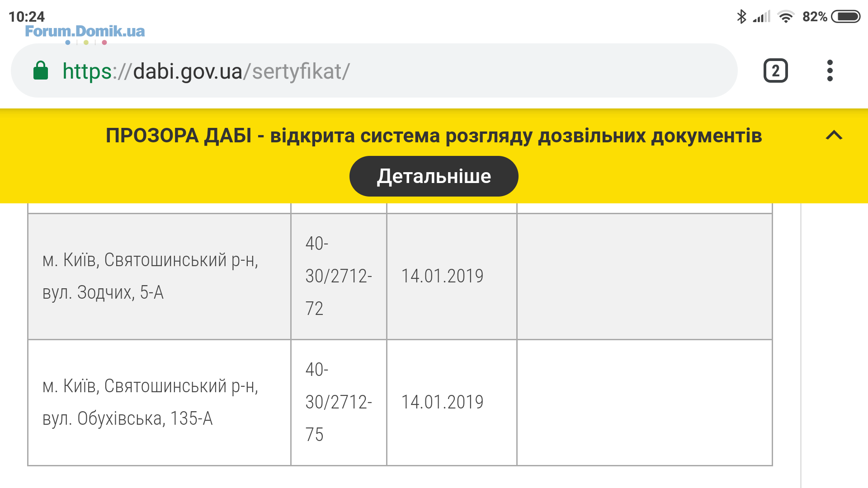Tap the Wi-Fi status icon
Image resolution: width=868 pixels, height=488 pixels.
click(x=786, y=17)
